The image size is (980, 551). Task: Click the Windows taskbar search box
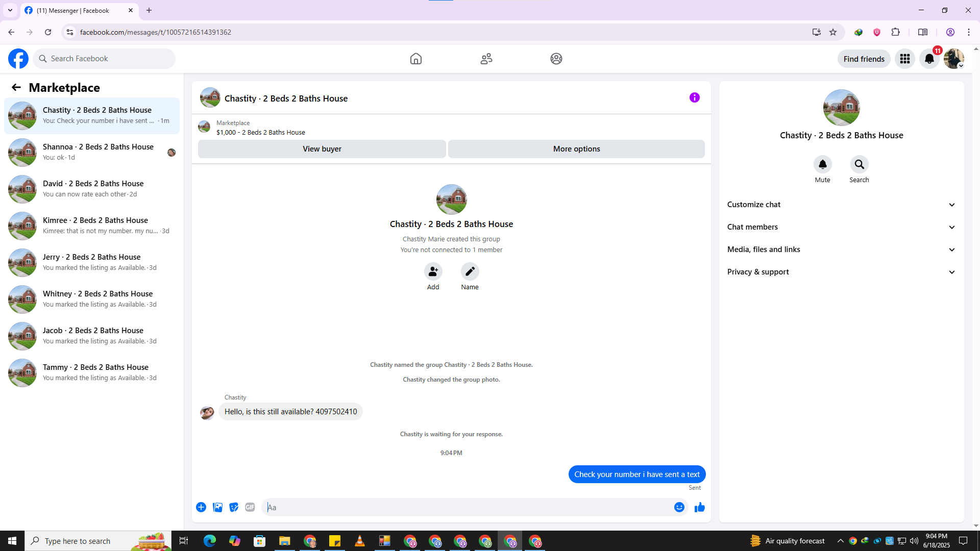pyautogui.click(x=98, y=541)
